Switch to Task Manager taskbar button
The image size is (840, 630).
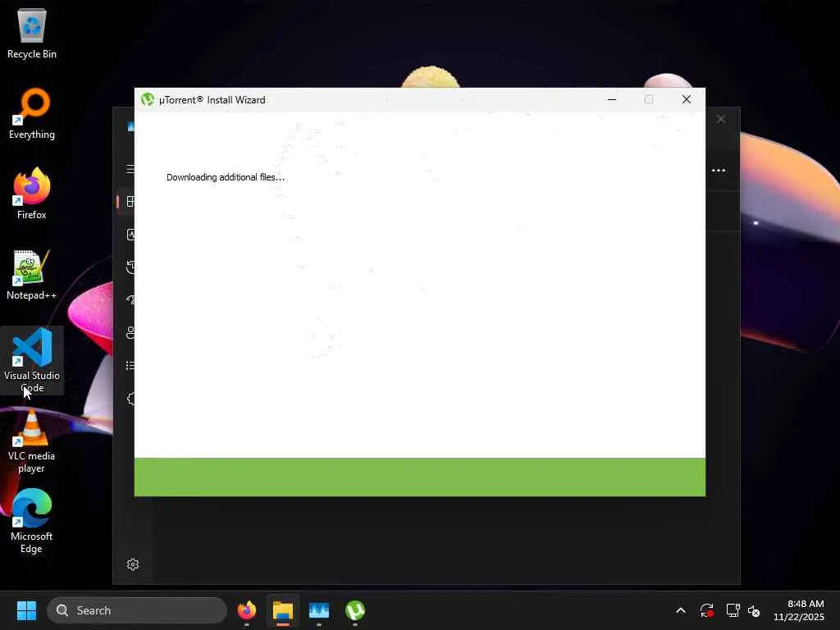[x=319, y=610]
